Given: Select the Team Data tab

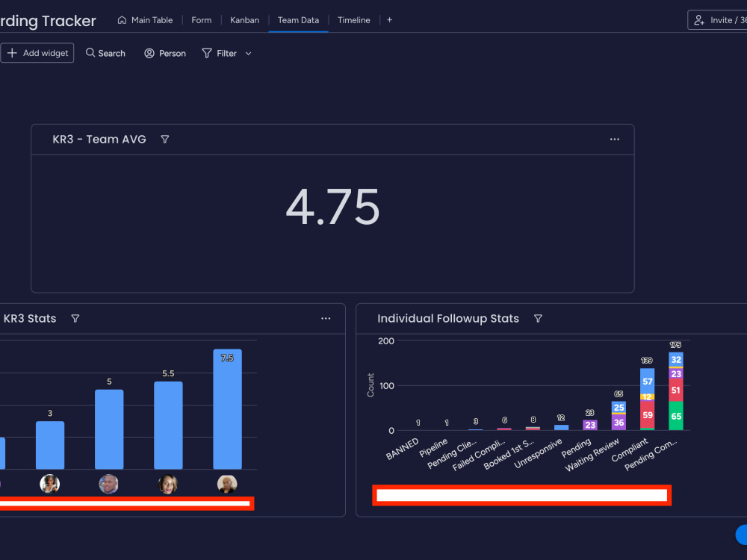Looking at the screenshot, I should tap(298, 20).
